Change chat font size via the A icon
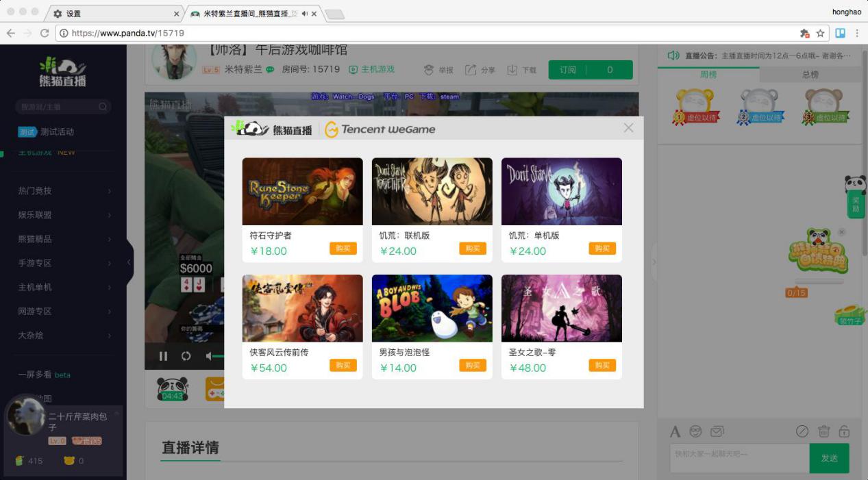 tap(675, 431)
